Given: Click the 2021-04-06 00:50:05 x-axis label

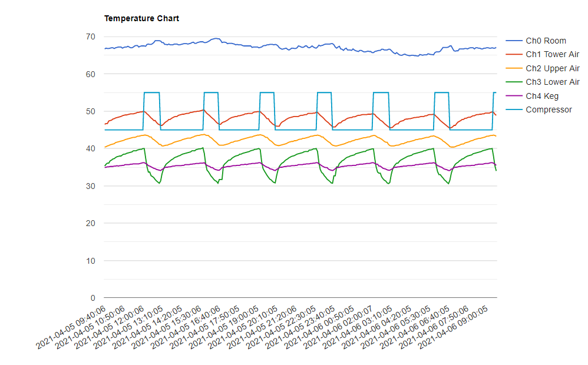Looking at the screenshot, I should pyautogui.click(x=319, y=327).
